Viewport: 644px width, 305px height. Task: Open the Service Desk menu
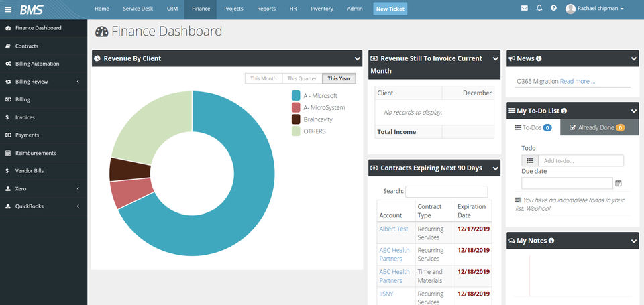[138, 9]
